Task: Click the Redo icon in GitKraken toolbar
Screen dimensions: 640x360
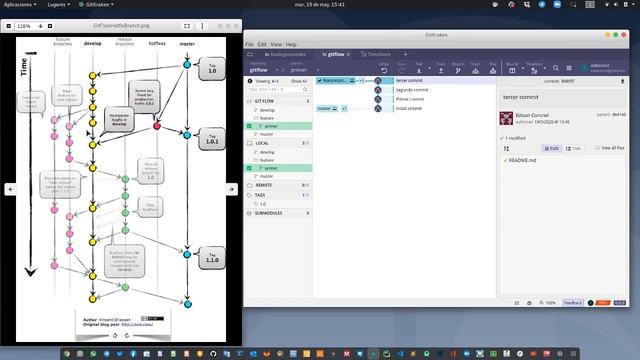Action: pyautogui.click(x=402, y=70)
